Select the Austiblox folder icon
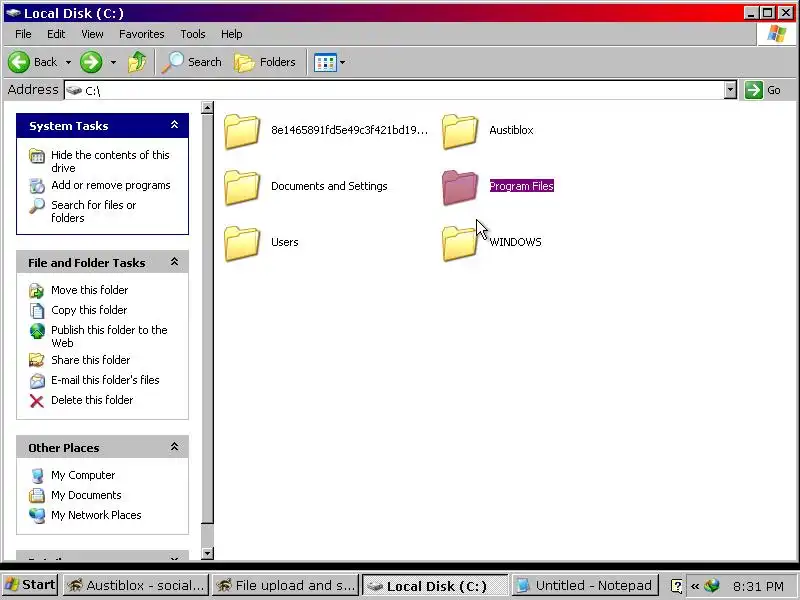Viewport: 800px width, 600px height. click(x=460, y=131)
